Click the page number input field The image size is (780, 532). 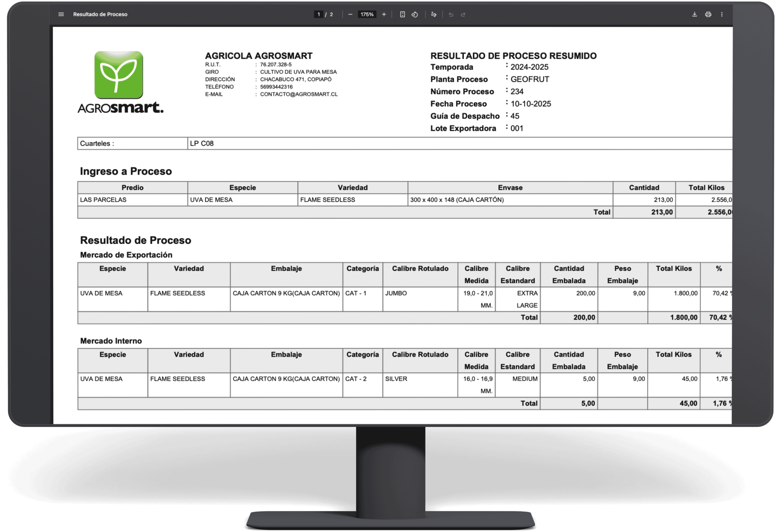coord(318,14)
